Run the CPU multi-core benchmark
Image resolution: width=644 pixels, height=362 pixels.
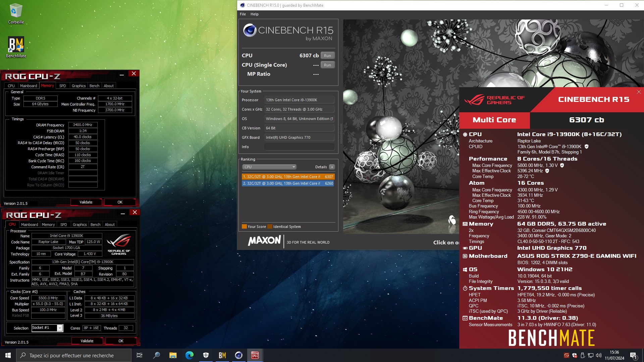point(328,56)
